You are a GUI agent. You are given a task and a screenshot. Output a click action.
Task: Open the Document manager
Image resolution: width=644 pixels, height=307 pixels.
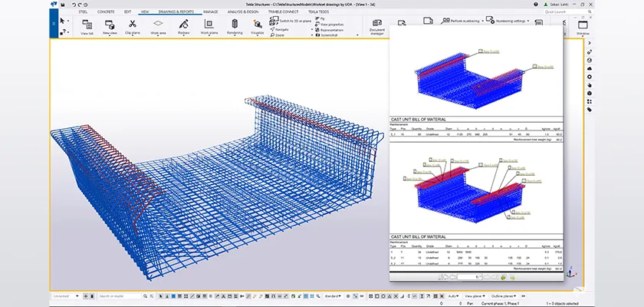tap(377, 27)
